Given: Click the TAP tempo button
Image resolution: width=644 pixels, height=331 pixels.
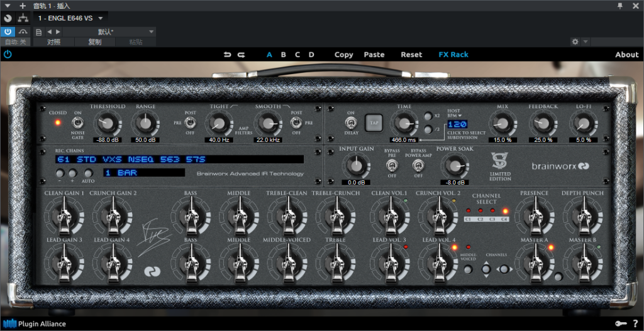Looking at the screenshot, I should [374, 122].
